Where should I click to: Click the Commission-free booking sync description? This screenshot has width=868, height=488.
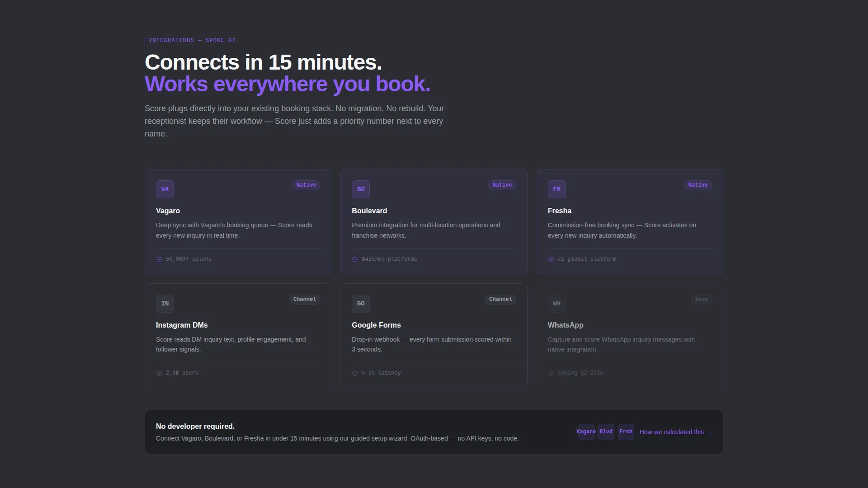[622, 230]
